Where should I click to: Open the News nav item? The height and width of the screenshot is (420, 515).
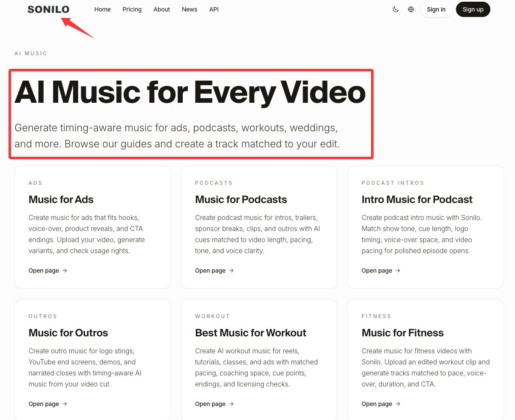(190, 9)
